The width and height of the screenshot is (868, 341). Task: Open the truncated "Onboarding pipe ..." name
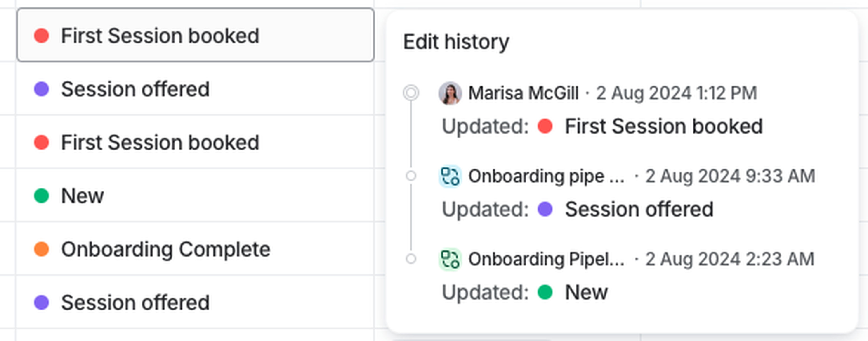point(546,176)
